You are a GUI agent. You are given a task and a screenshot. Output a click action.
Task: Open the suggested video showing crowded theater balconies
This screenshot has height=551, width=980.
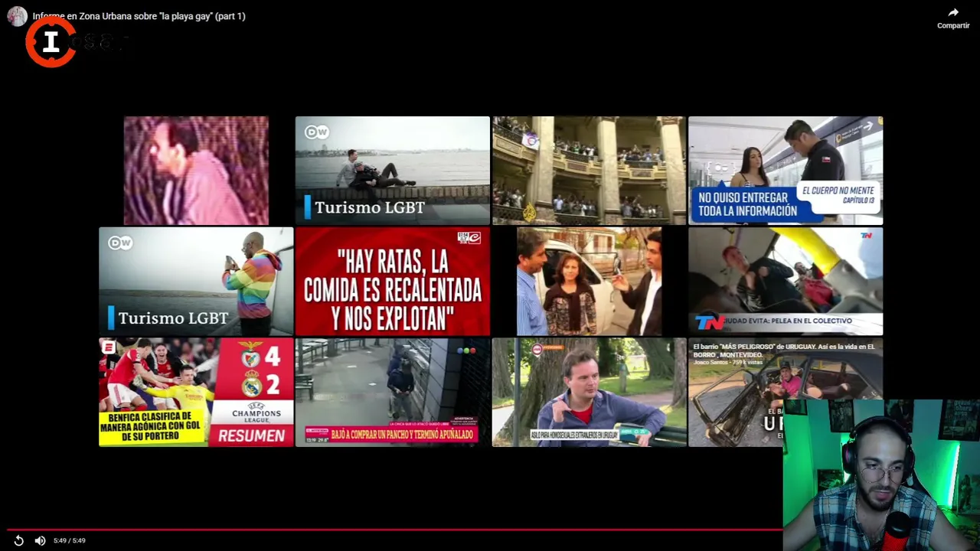point(589,171)
